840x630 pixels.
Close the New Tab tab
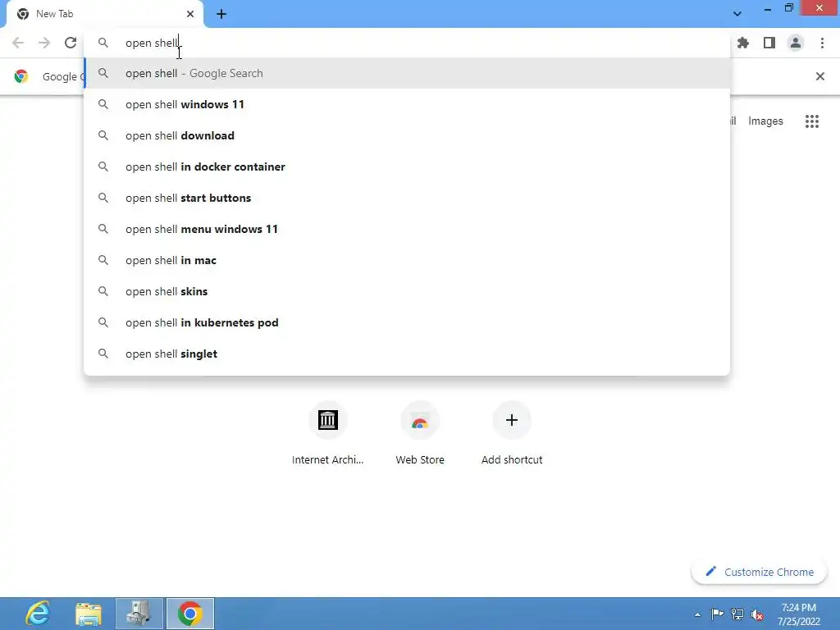coord(190,14)
